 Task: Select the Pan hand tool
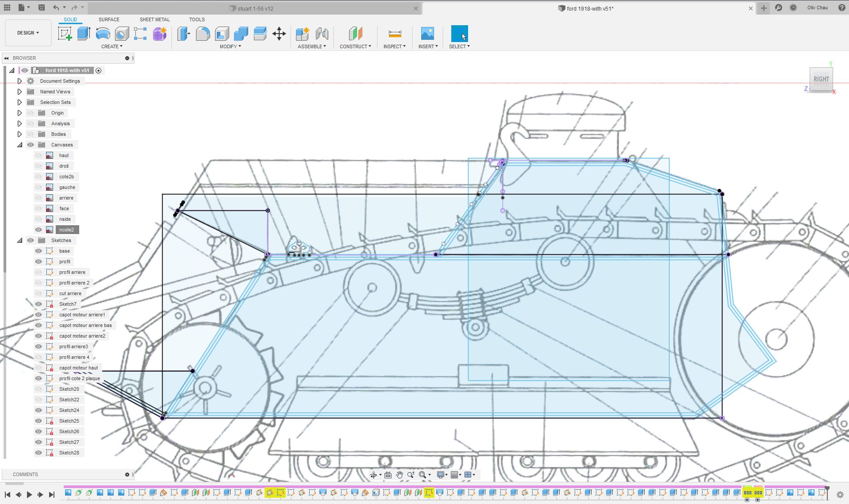click(400, 475)
